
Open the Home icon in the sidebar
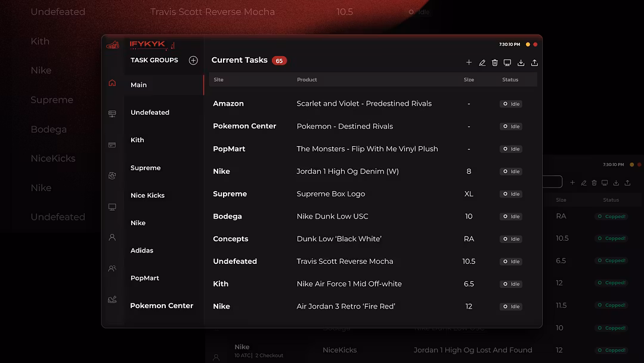pos(112,83)
